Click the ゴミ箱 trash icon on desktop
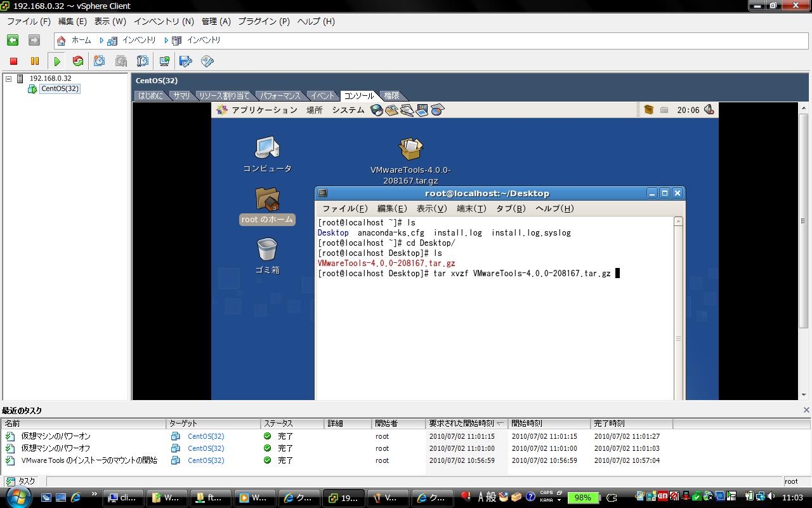 pyautogui.click(x=267, y=250)
